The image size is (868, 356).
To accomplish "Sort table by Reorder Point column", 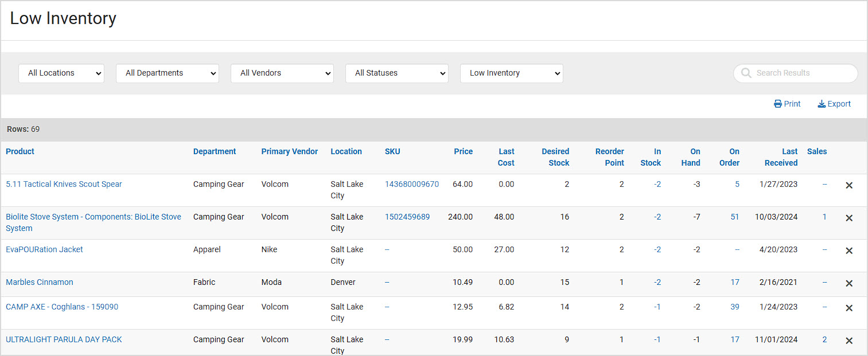I will pyautogui.click(x=609, y=157).
